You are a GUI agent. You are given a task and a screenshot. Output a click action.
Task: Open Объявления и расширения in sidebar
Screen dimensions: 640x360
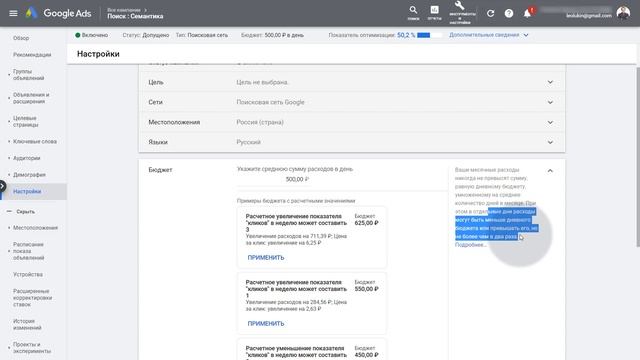click(31, 98)
